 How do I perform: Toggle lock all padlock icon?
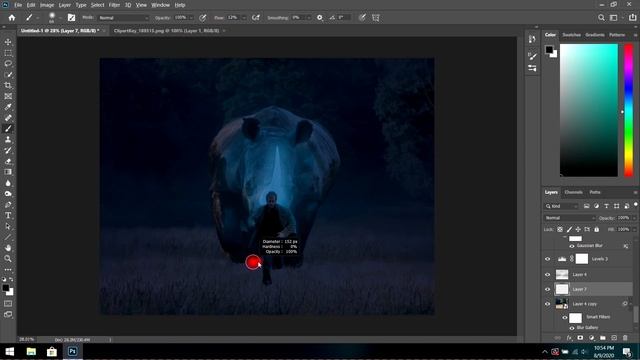(596, 229)
